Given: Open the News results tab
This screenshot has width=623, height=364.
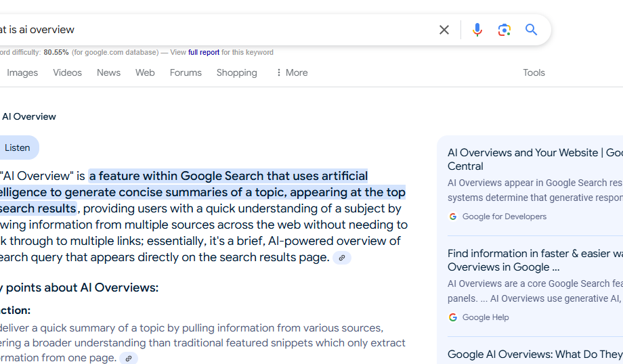Looking at the screenshot, I should tap(108, 72).
